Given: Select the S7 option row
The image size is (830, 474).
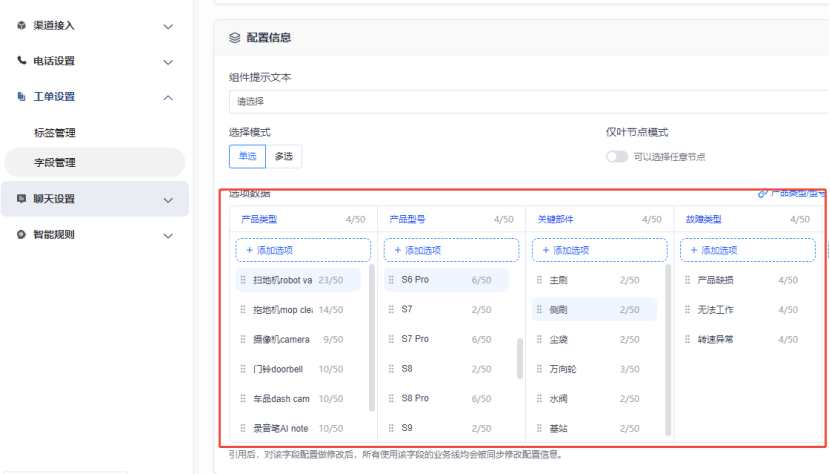Looking at the screenshot, I should click(x=446, y=309).
